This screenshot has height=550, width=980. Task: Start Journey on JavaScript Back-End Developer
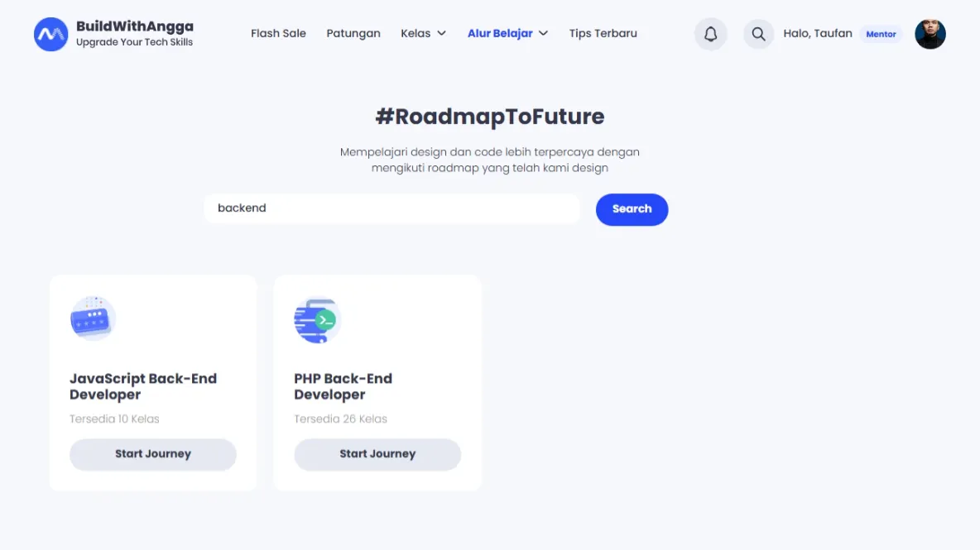coord(152,454)
